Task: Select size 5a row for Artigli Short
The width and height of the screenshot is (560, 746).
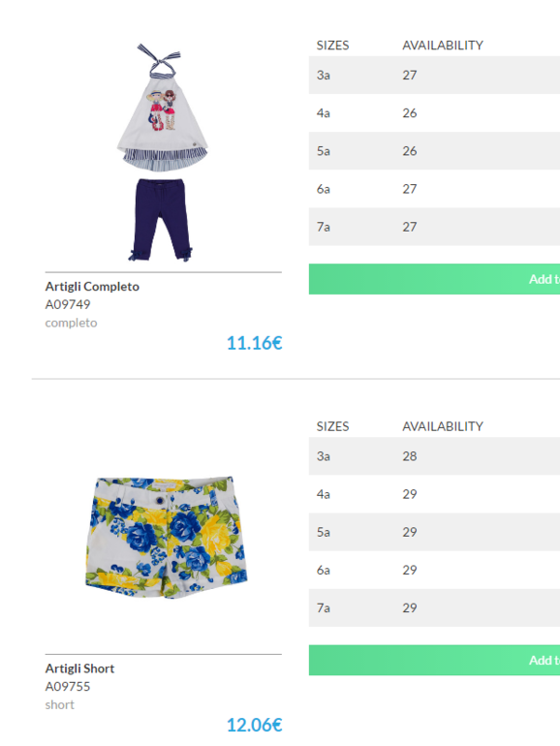Action: click(x=434, y=532)
